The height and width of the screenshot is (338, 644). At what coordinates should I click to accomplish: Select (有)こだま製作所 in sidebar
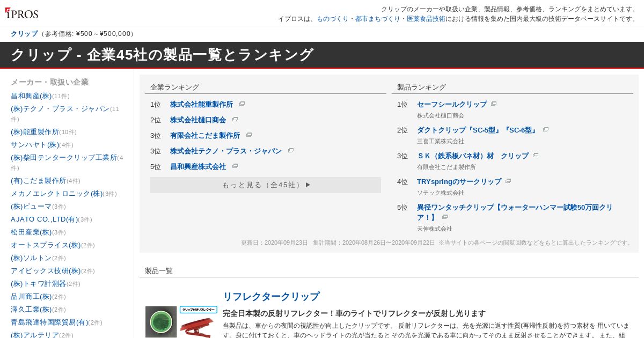pos(38,181)
